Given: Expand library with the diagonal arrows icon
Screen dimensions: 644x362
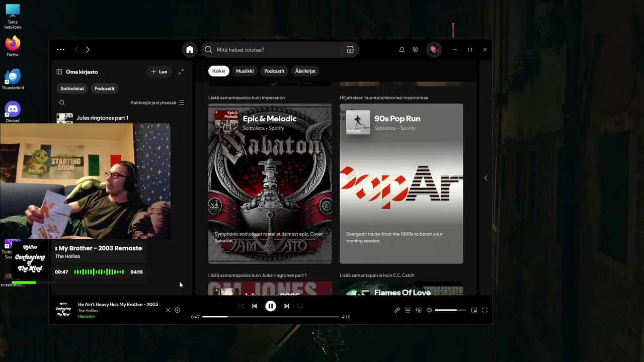Looking at the screenshot, I should [x=181, y=72].
